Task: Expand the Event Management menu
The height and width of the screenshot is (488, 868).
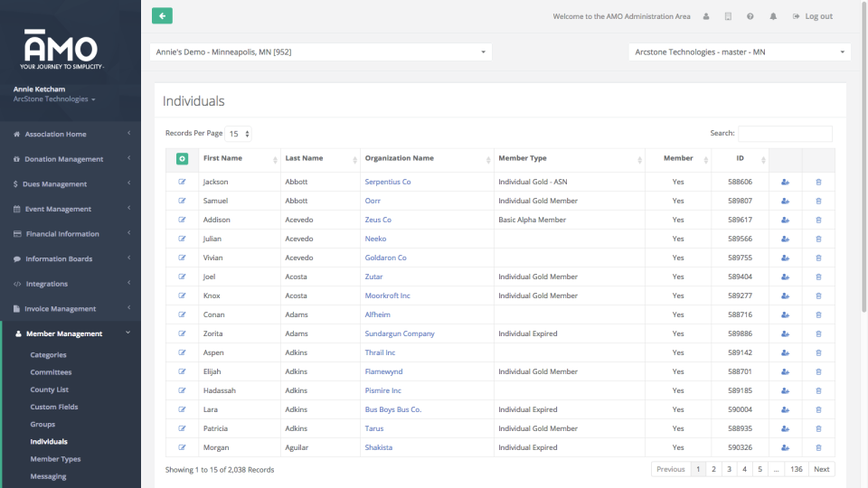Action: pos(71,209)
